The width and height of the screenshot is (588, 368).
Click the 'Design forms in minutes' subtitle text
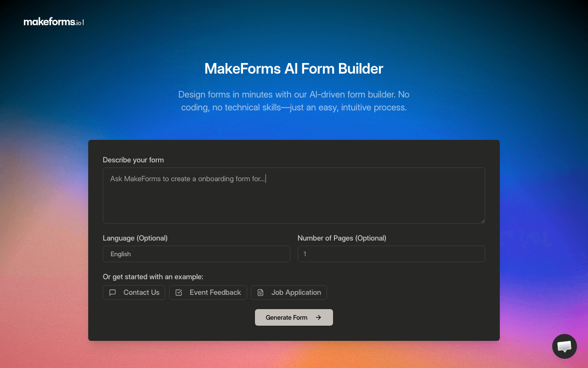tap(294, 101)
